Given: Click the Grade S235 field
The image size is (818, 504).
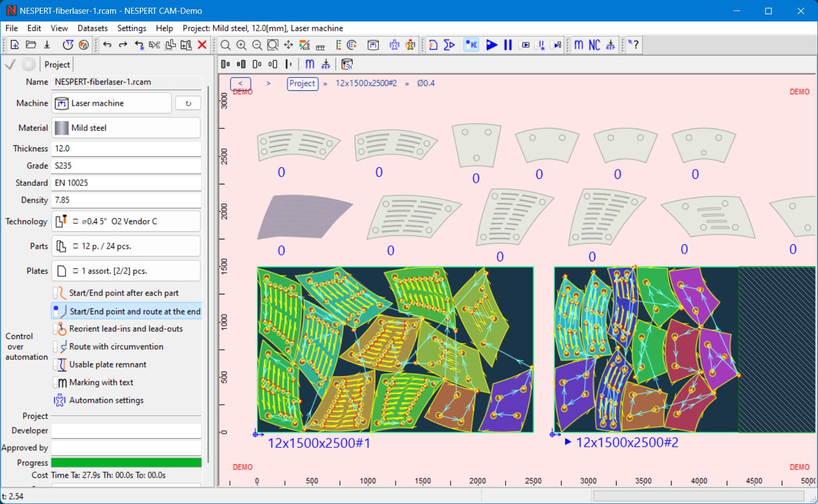Looking at the screenshot, I should point(126,166).
